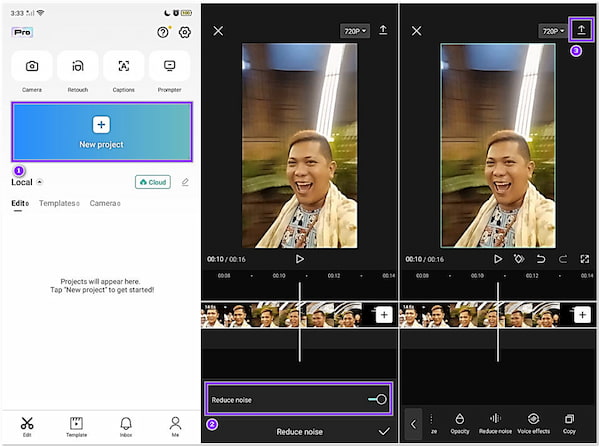This screenshot has width=600, height=447.
Task: Tap the Copy clip icon
Action: coord(569,422)
